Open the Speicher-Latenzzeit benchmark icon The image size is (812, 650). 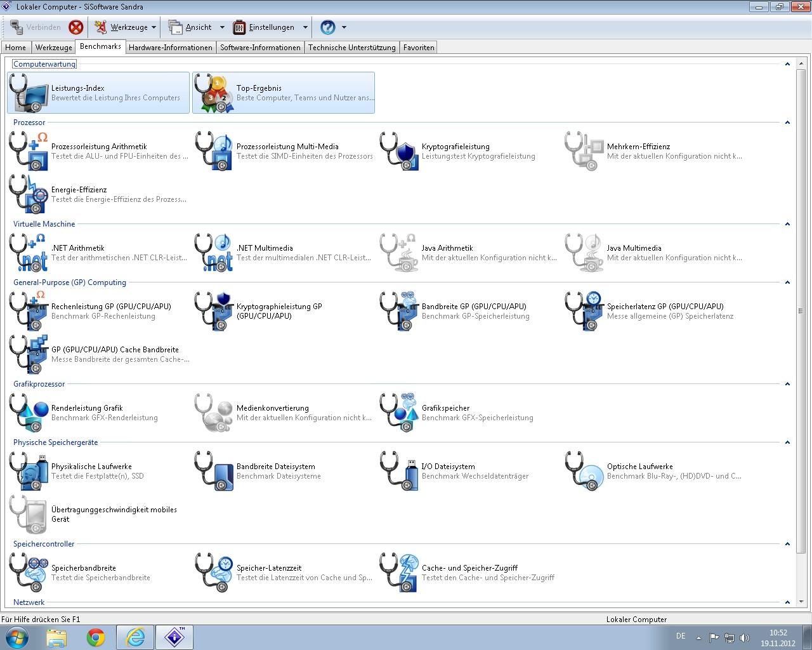pyautogui.click(x=214, y=573)
